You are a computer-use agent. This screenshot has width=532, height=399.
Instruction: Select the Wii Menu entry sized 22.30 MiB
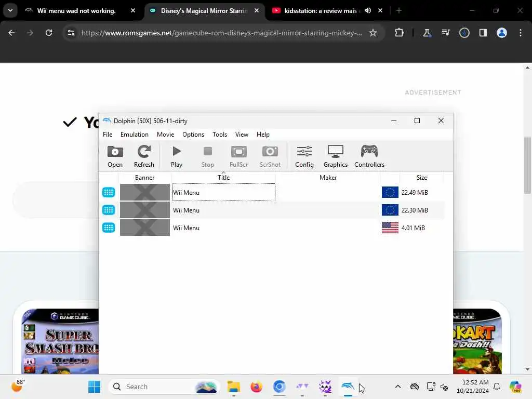pyautogui.click(x=271, y=210)
